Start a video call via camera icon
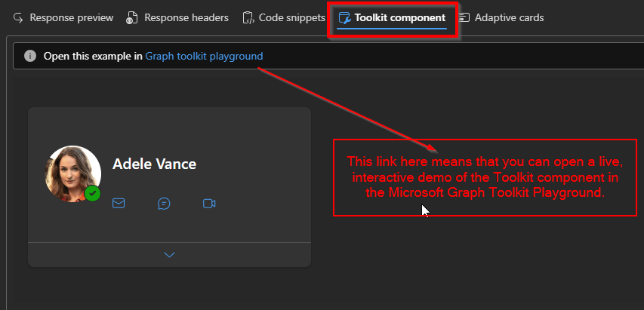Screen dimensions: 644x310 point(209,203)
